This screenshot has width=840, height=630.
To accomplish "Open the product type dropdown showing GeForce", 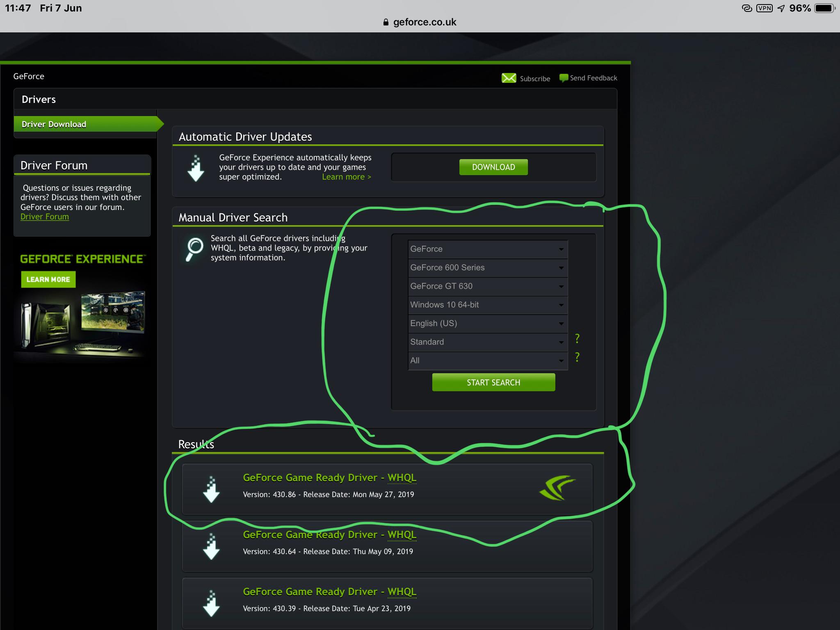I will pos(488,249).
